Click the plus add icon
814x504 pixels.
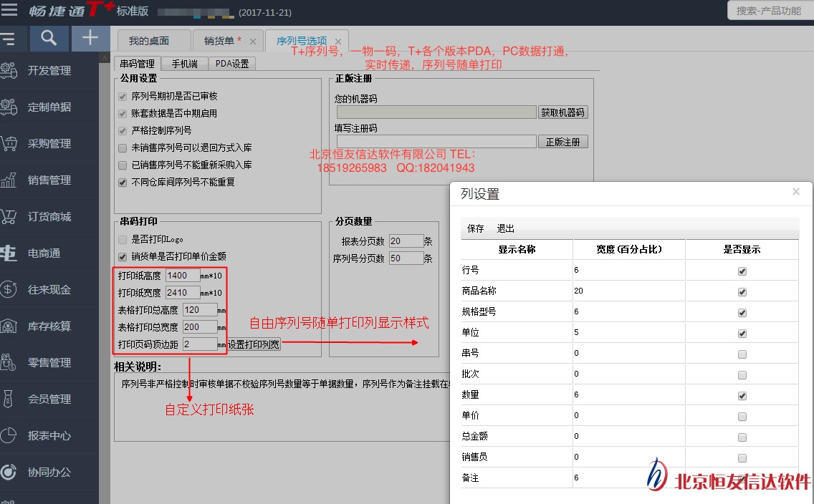(90, 39)
